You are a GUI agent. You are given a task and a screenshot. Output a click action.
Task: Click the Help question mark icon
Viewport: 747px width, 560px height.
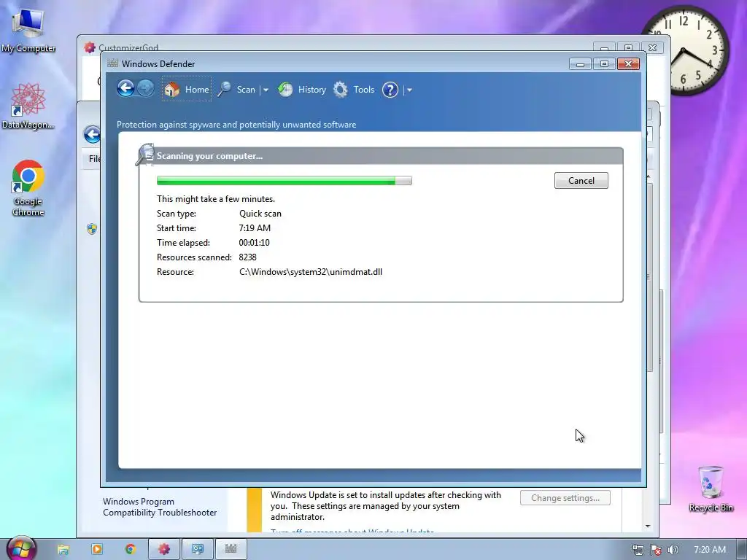tap(390, 90)
